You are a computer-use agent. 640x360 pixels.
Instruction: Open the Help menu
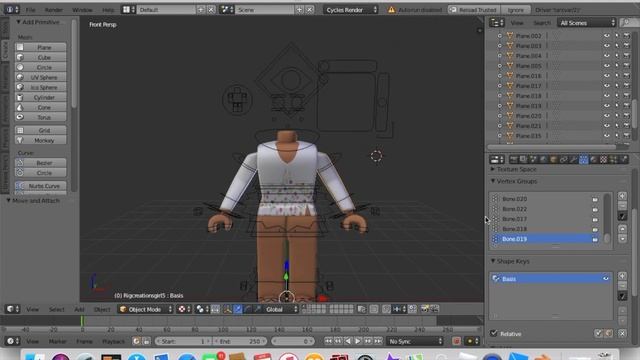coord(108,9)
